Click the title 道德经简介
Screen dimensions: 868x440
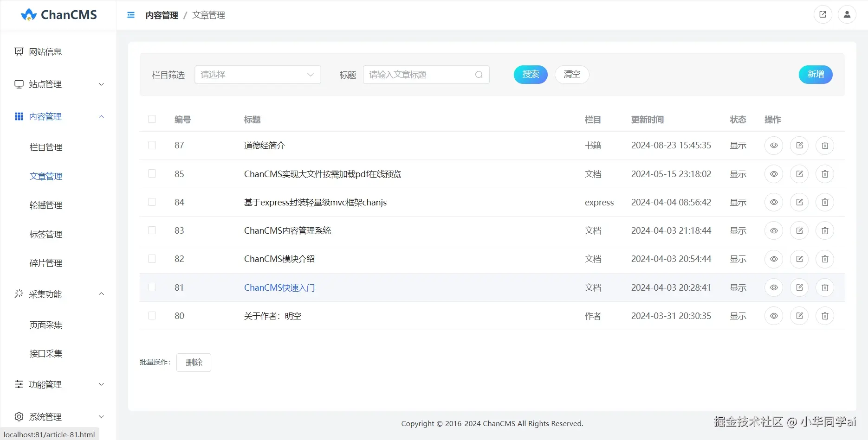[x=265, y=146]
